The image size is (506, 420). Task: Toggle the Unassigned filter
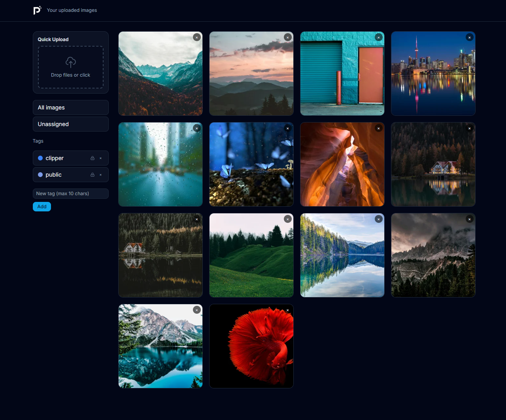(x=70, y=124)
